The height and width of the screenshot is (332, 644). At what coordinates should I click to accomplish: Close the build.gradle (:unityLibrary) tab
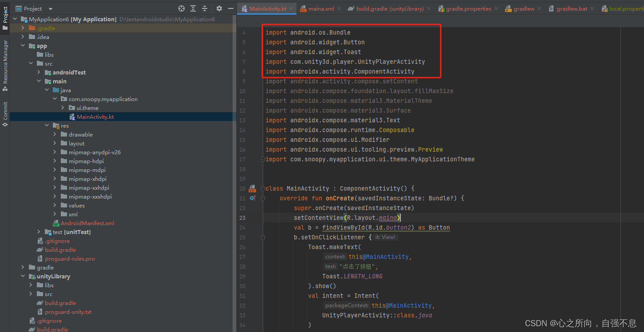click(429, 8)
